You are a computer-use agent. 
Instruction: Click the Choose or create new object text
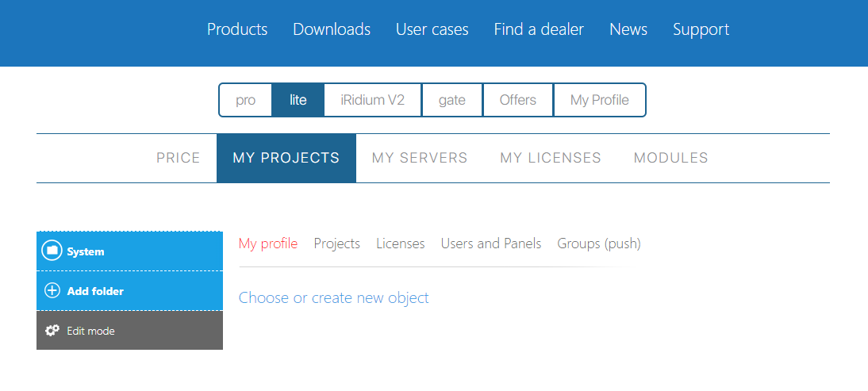coord(334,297)
